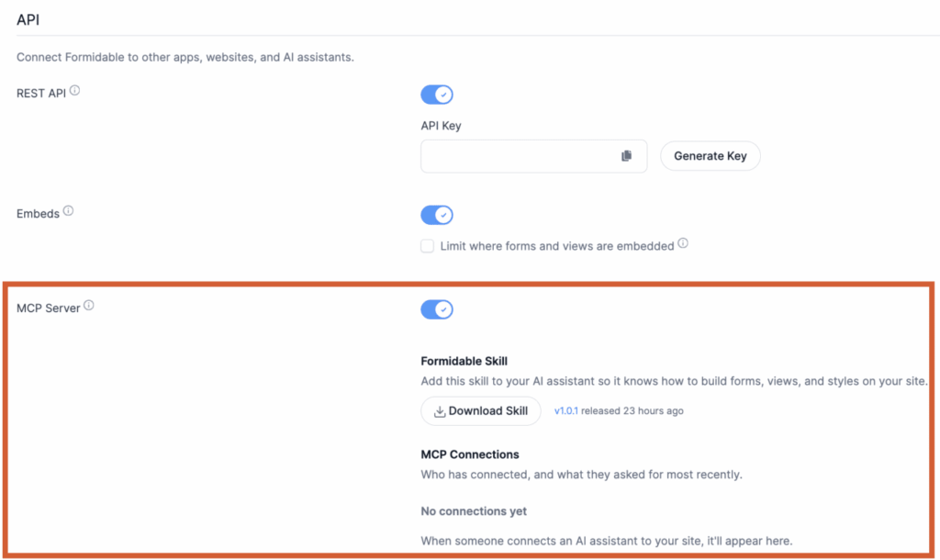940x560 pixels.
Task: Select the MCP Connections heading
Action: 470,454
